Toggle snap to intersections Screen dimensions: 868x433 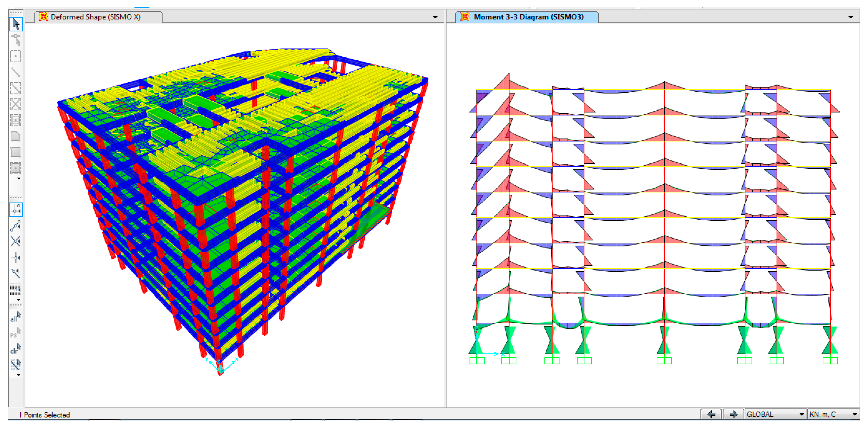coord(16,241)
